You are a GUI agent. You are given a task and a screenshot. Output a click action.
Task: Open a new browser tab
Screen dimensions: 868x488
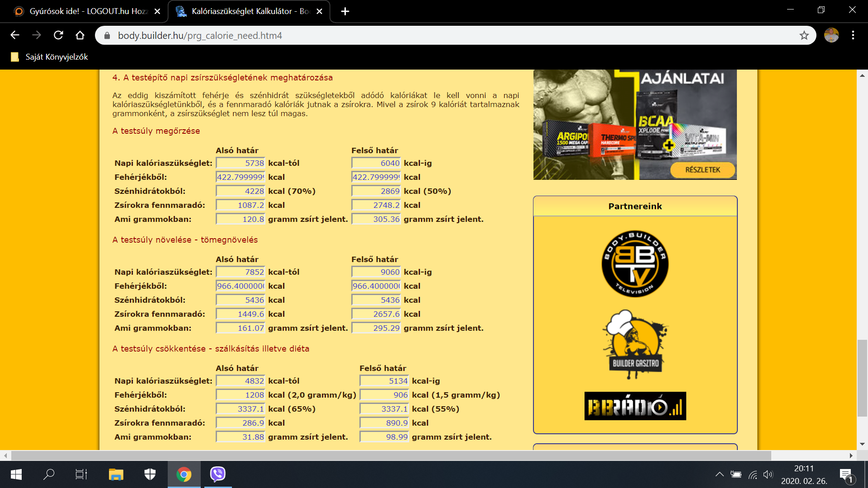coord(345,11)
